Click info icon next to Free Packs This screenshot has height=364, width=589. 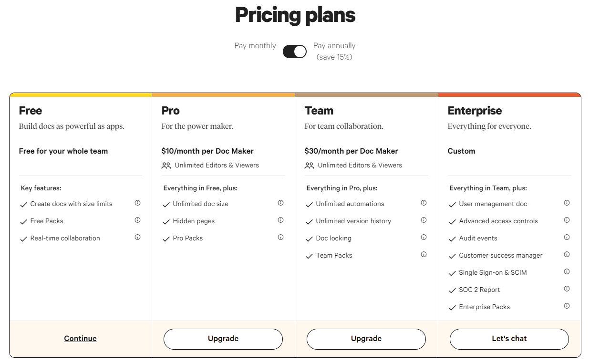pos(137,220)
